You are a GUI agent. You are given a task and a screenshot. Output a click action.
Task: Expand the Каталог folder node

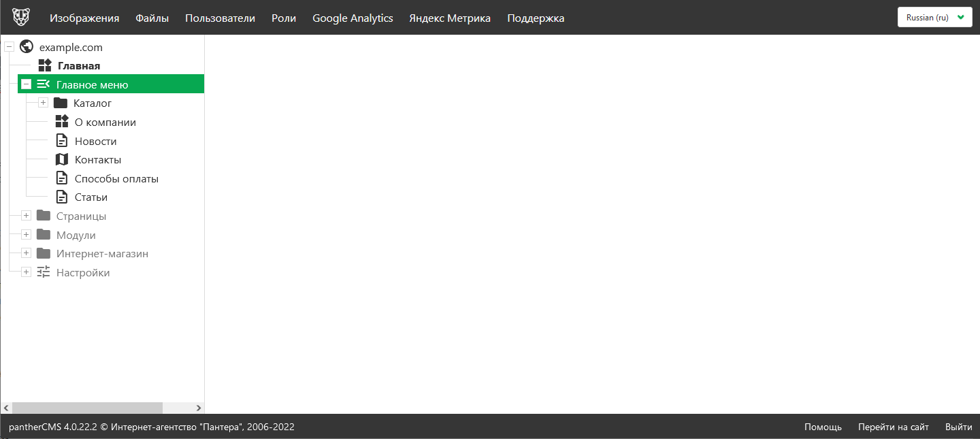(x=44, y=103)
